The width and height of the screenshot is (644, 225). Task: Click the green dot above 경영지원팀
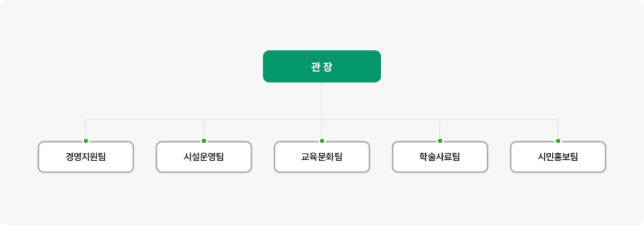click(x=86, y=141)
